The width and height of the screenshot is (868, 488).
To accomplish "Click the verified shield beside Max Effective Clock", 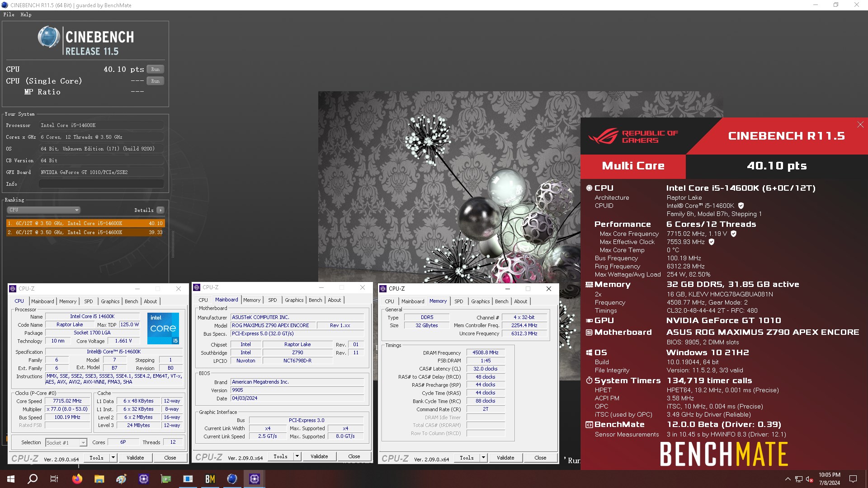I will click(711, 242).
